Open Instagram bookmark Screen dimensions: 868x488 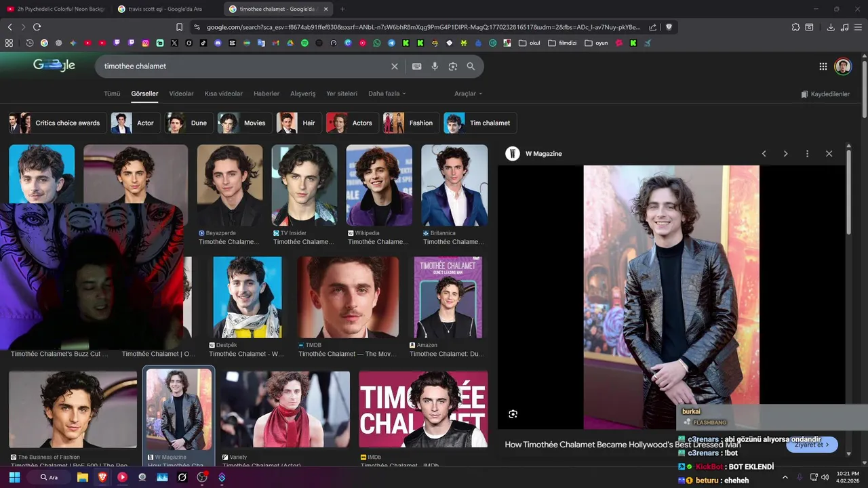[145, 43]
